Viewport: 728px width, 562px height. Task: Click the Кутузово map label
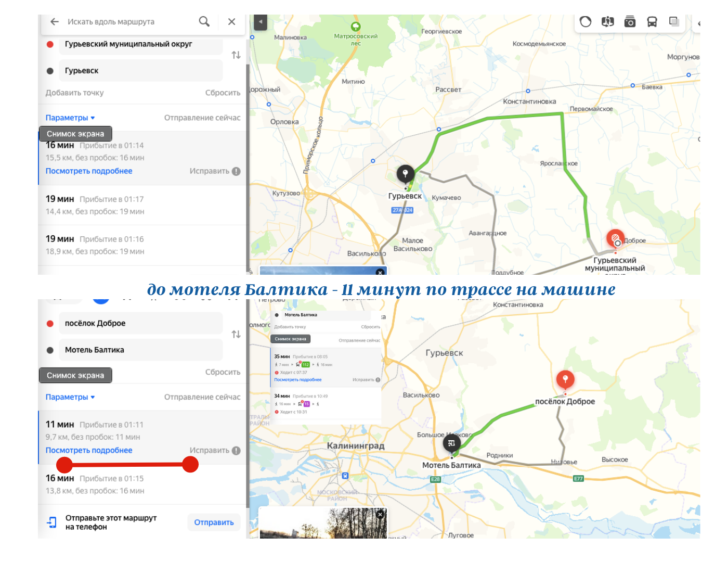point(286,193)
